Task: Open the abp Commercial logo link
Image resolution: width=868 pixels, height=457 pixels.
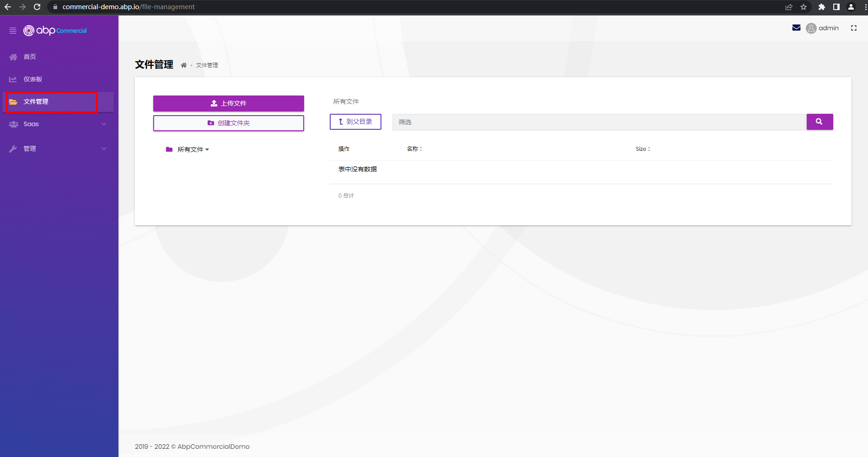Action: [55, 30]
